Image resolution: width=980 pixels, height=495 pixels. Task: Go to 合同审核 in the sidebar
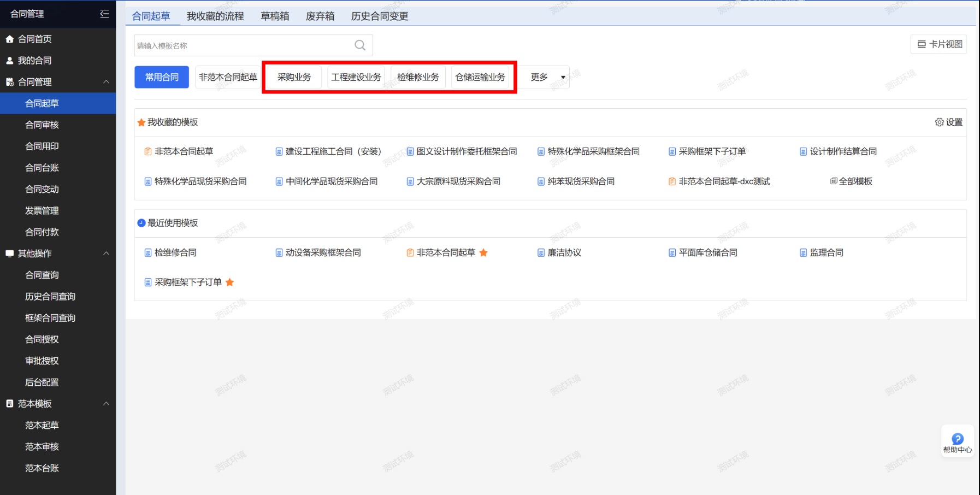click(x=42, y=125)
